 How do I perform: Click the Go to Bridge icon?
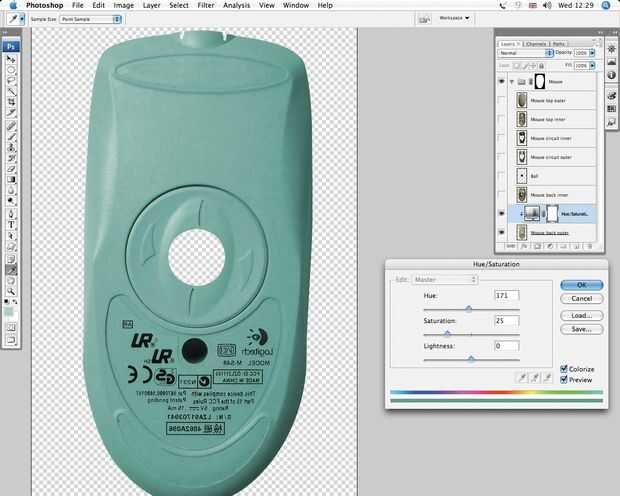[423, 19]
